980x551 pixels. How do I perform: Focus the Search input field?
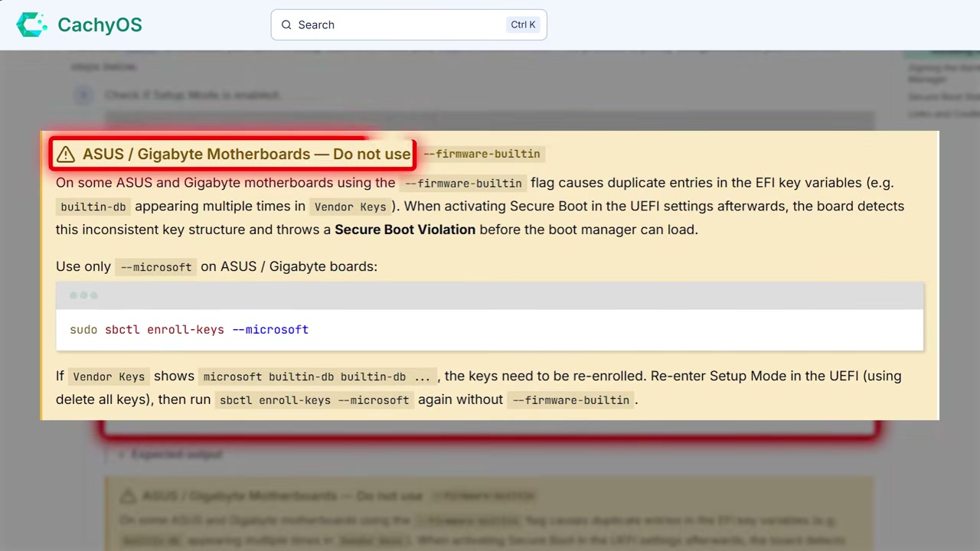409,24
